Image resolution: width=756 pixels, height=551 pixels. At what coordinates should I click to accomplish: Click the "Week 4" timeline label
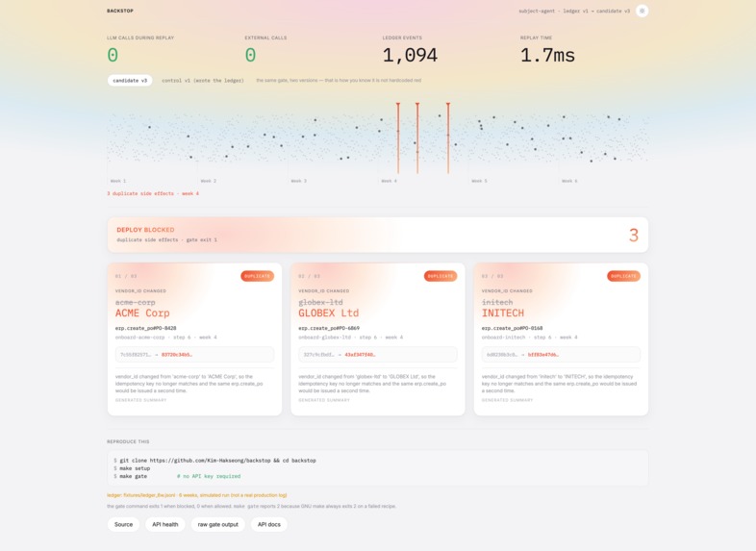(x=390, y=181)
